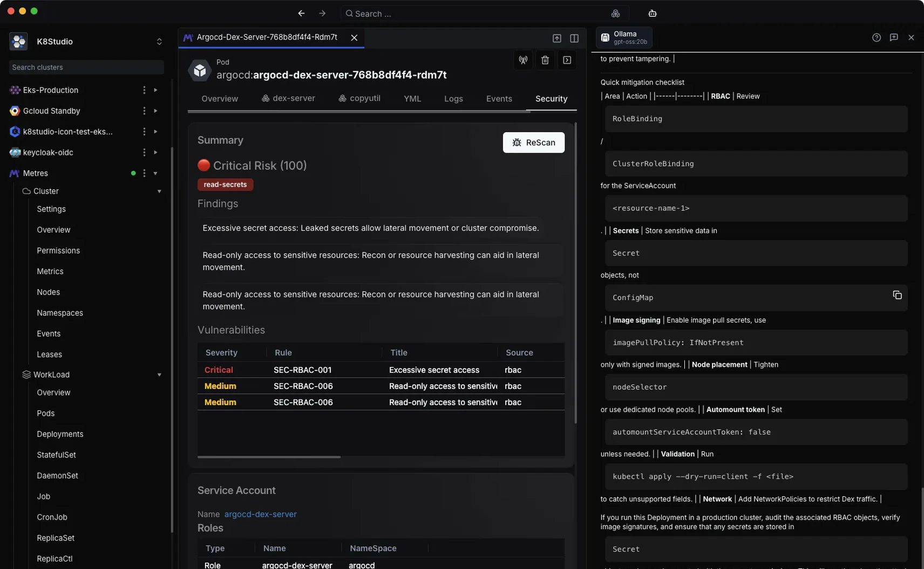This screenshot has height=569, width=924.
Task: Click the export tab icon above the pod header
Action: point(556,38)
